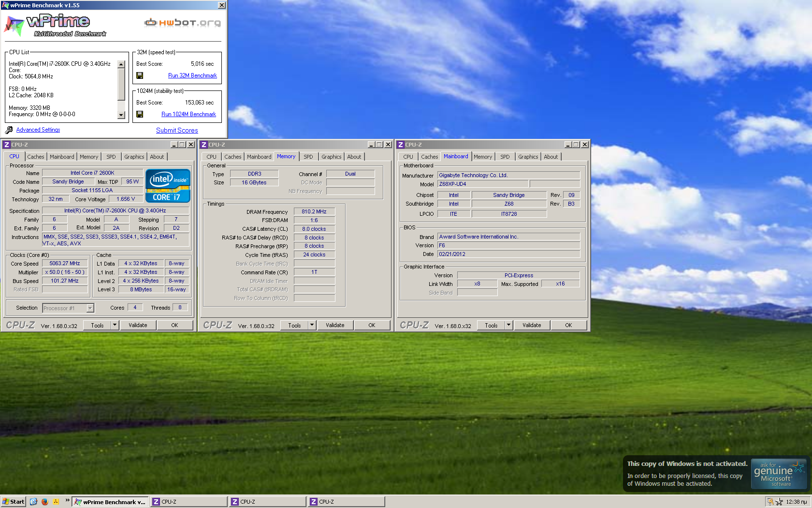Open Tools dropdown arrow in CPU-Z Memory window
The image size is (812, 508).
pos(312,325)
